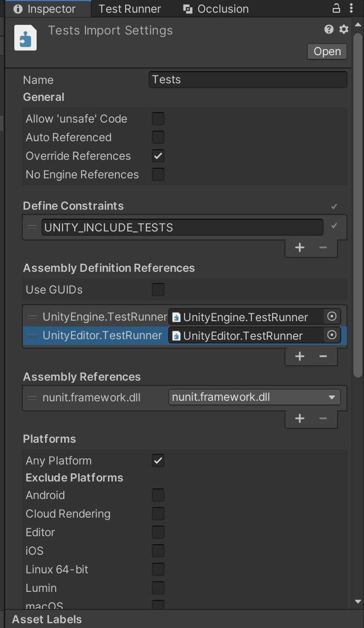Disable the Any Platform checkbox
The height and width of the screenshot is (628, 364).
pyautogui.click(x=158, y=460)
